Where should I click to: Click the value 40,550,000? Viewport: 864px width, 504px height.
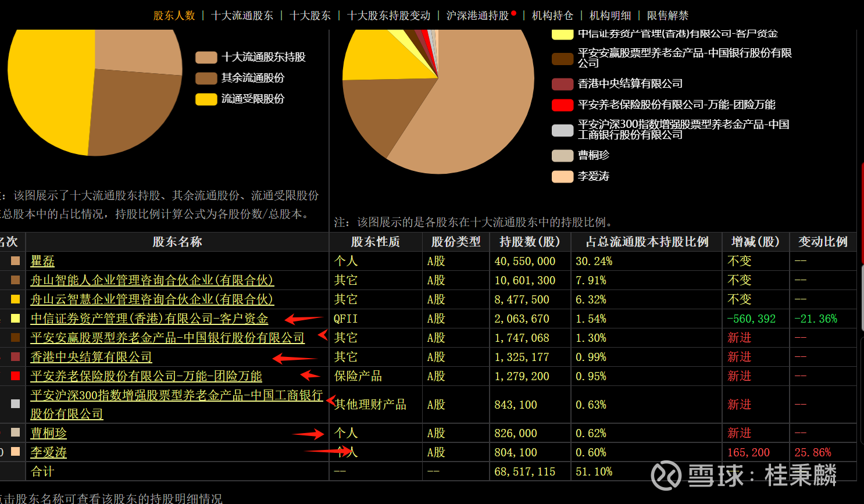tap(525, 262)
